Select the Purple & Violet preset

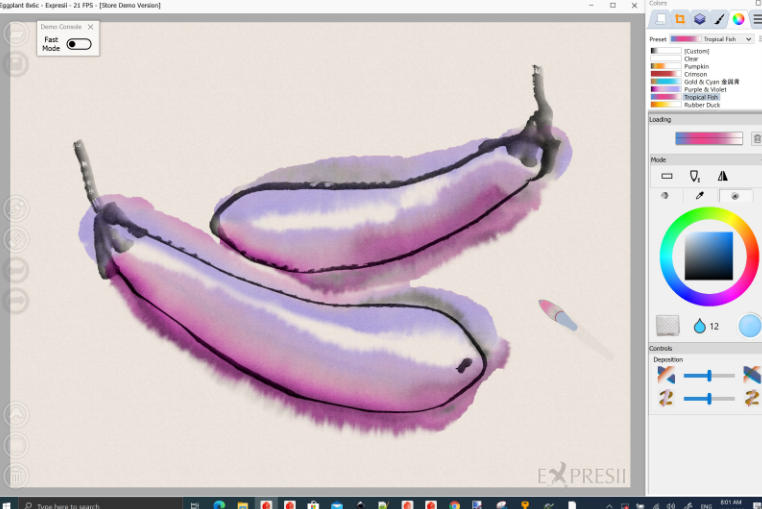(705, 89)
